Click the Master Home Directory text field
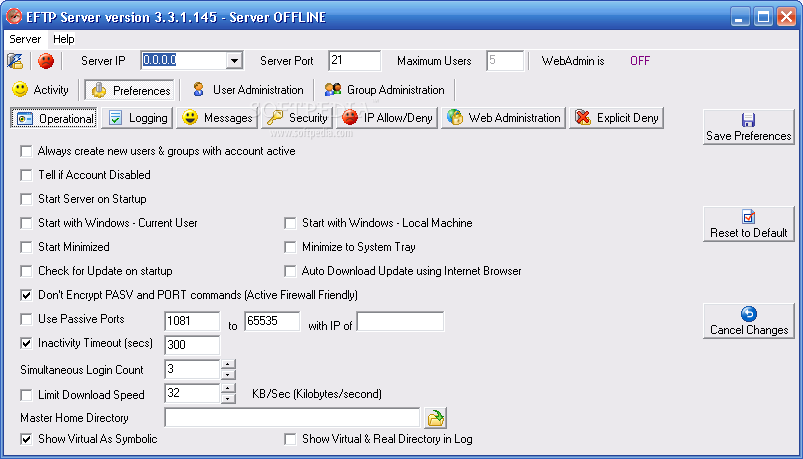803x459 pixels. point(292,418)
